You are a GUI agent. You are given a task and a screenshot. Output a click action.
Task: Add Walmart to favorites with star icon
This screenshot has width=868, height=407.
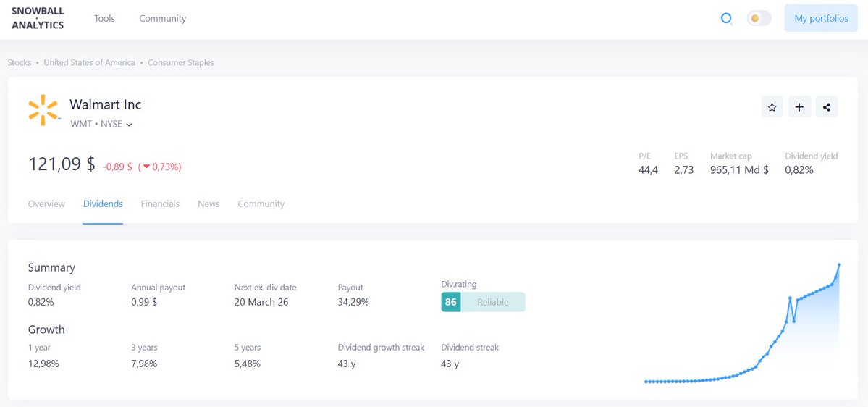[x=772, y=107]
